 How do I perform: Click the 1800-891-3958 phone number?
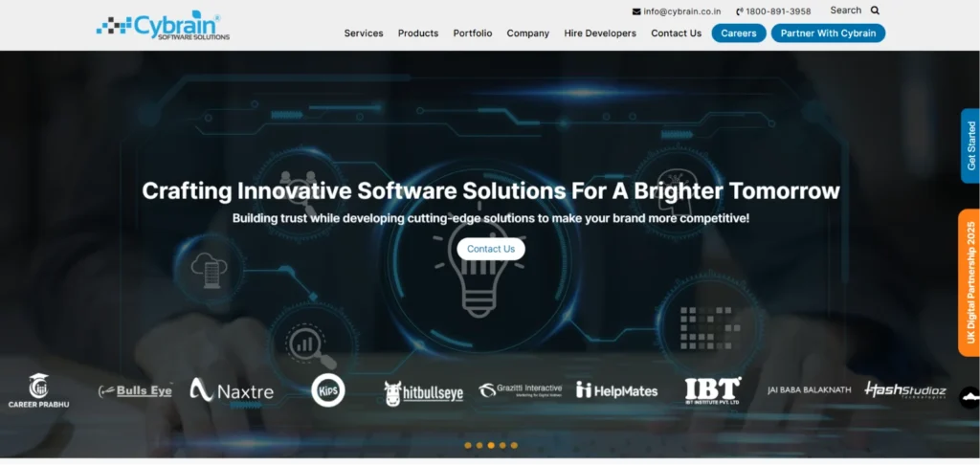(x=778, y=11)
